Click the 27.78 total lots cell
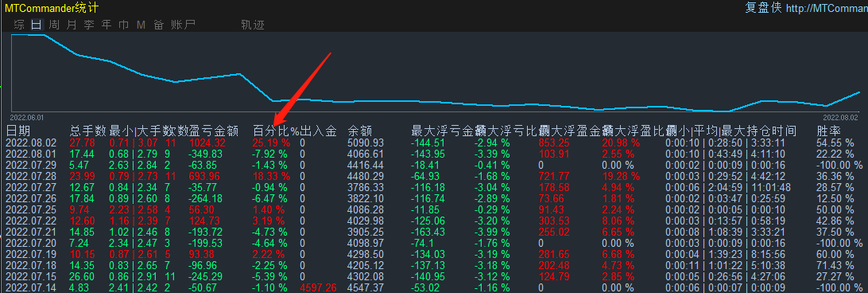The image size is (868, 293). tap(82, 143)
